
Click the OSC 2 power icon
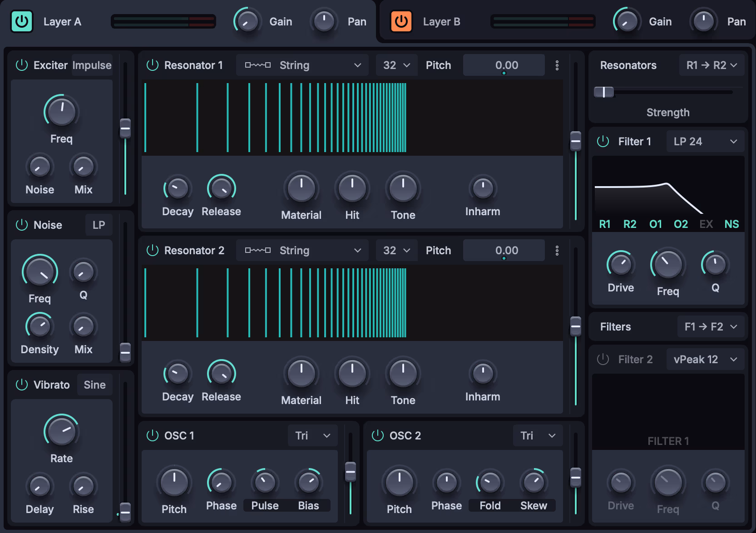pos(378,436)
